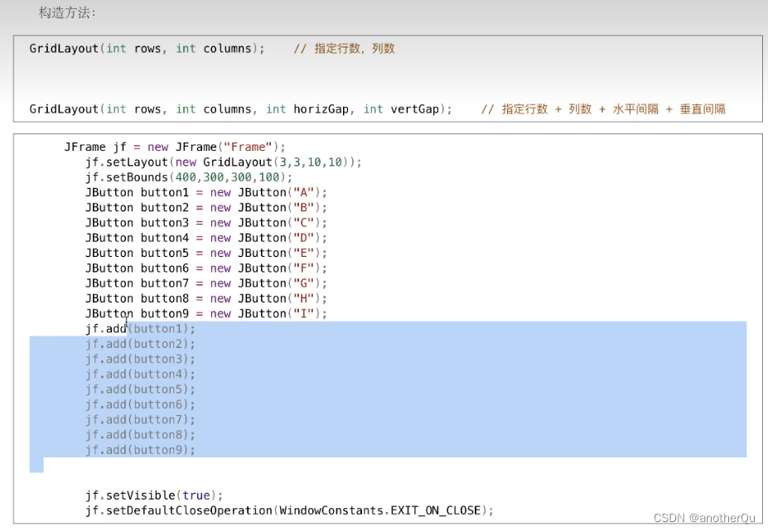Screen dimensions: 768x532
Task: Click the line declaring button5 with "E"
Action: coord(206,254)
